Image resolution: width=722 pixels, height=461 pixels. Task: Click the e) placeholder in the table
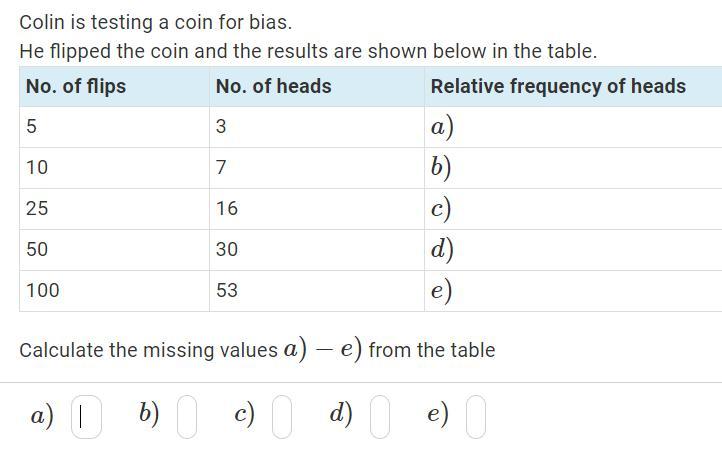point(442,290)
